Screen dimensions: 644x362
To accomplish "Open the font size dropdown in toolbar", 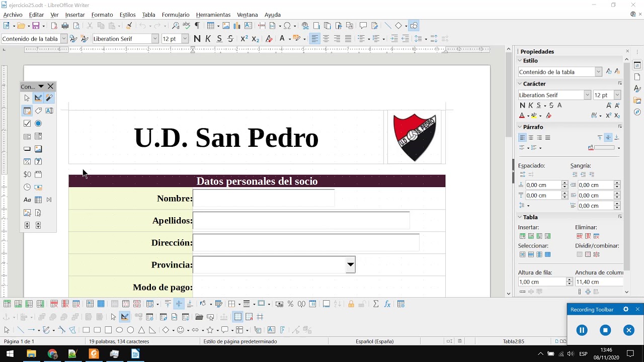I will click(x=185, y=39).
